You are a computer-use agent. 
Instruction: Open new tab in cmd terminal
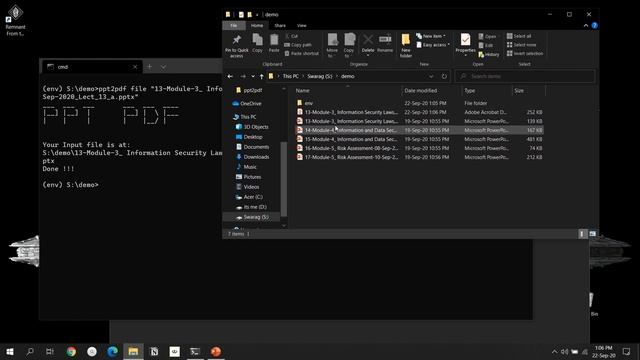click(149, 67)
